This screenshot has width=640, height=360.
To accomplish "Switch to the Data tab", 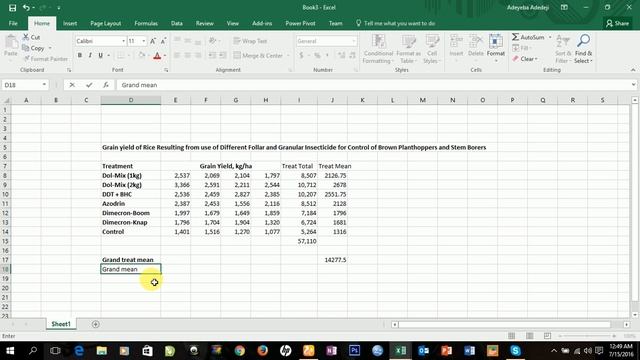I will [177, 23].
